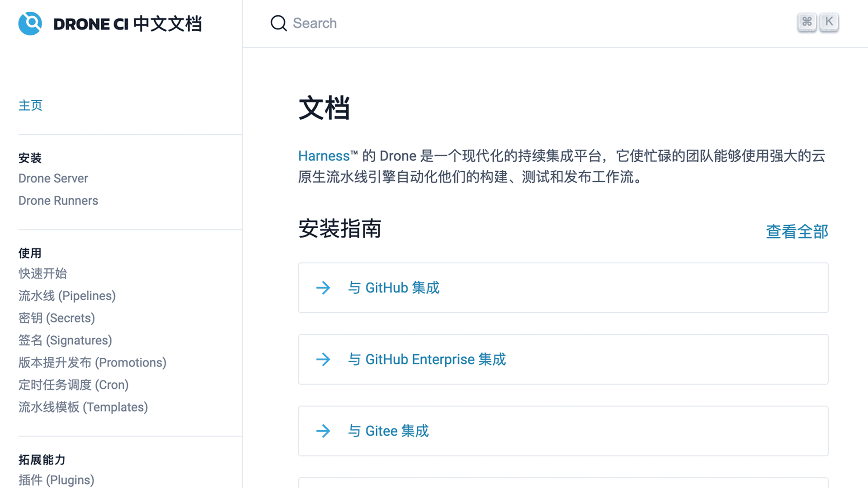Click the Command key shortcut badge
868x488 pixels.
[807, 22]
